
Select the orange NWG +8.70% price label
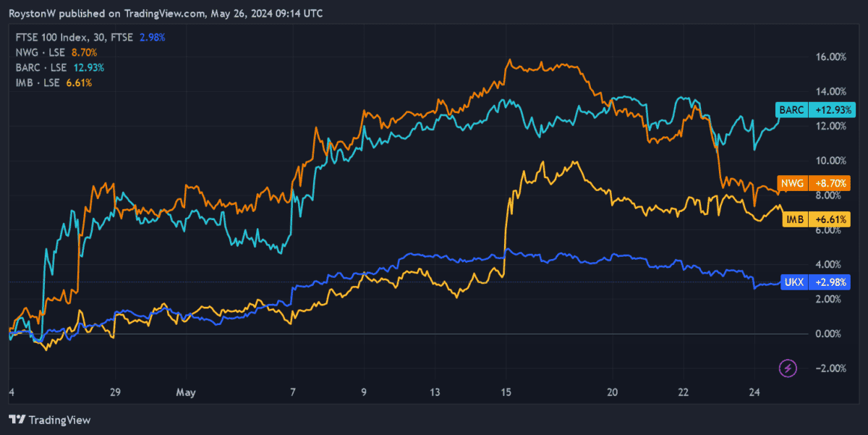[815, 184]
